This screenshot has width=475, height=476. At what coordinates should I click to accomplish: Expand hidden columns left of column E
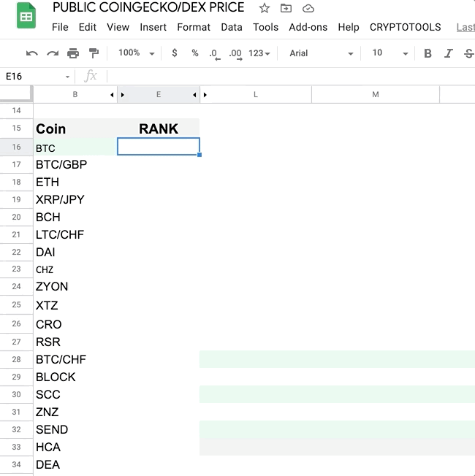tap(122, 95)
